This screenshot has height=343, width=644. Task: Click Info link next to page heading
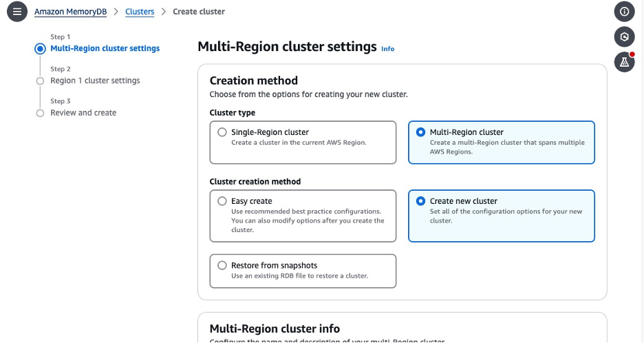[x=387, y=48]
